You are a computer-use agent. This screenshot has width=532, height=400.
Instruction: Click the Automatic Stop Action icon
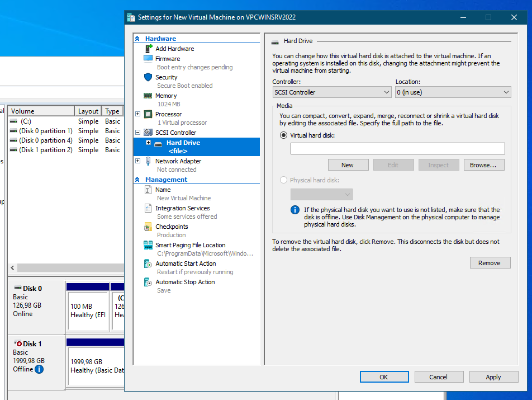pos(148,282)
